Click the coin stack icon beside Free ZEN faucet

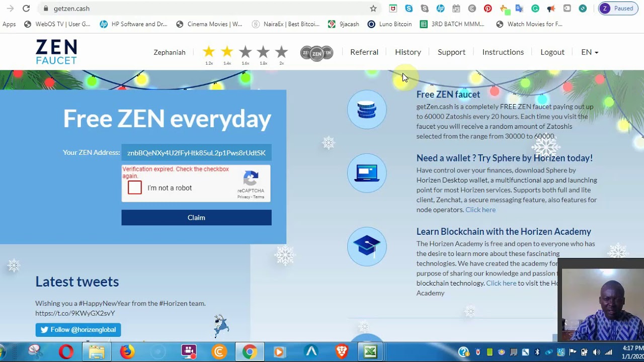[367, 109]
